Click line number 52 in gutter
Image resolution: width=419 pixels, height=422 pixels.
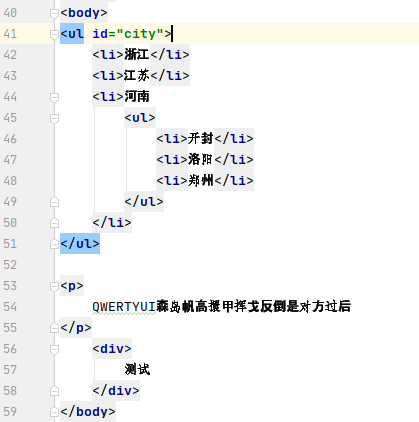pyautogui.click(x=10, y=265)
